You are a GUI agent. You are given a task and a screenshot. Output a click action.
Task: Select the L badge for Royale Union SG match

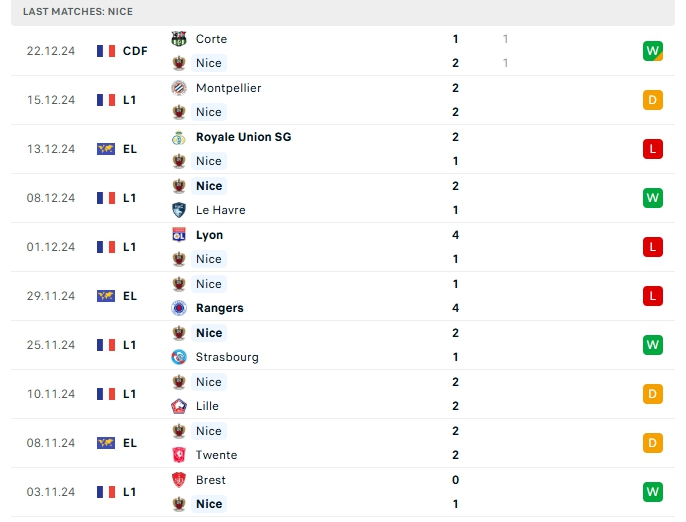[x=653, y=149]
